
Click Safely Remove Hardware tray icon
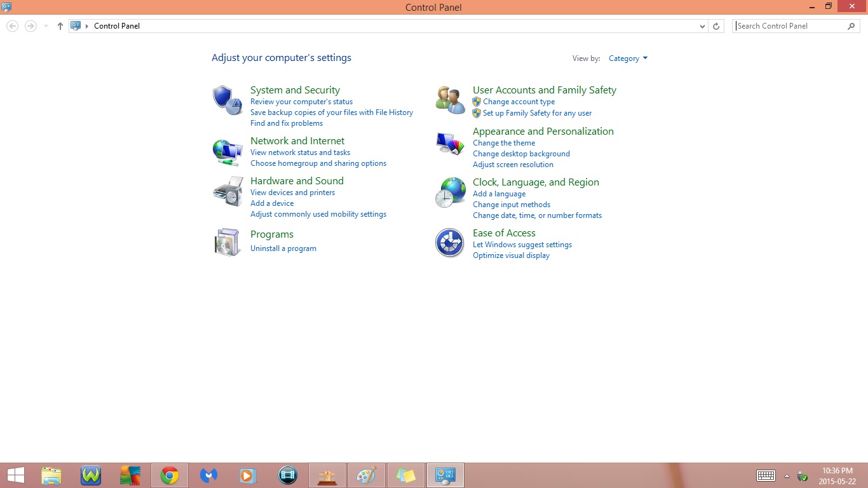click(x=803, y=476)
